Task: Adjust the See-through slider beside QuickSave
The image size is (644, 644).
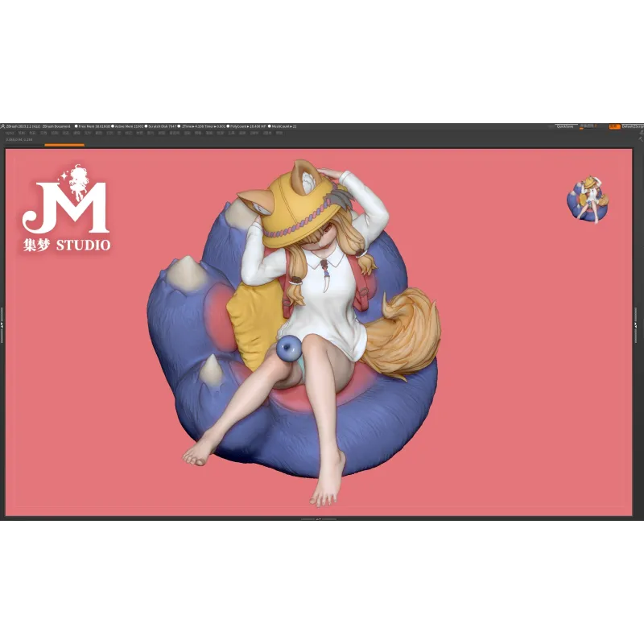Action: click(x=588, y=127)
